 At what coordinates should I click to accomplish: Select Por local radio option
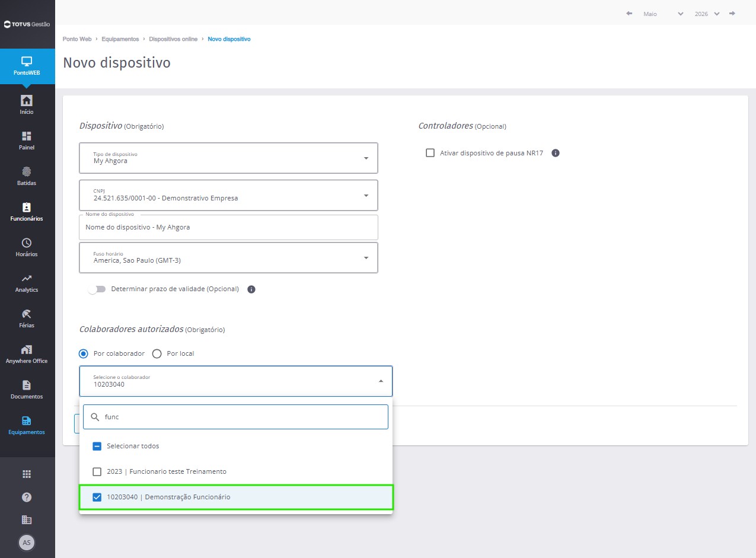tap(157, 353)
